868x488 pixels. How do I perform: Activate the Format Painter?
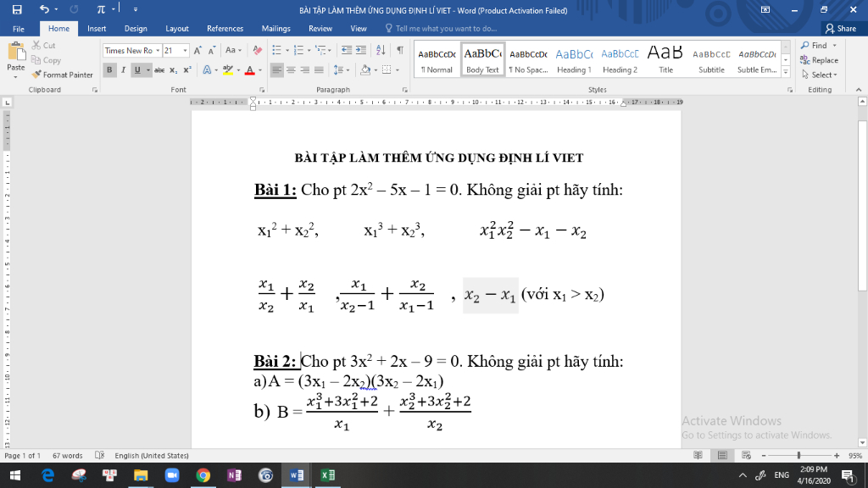(x=63, y=75)
